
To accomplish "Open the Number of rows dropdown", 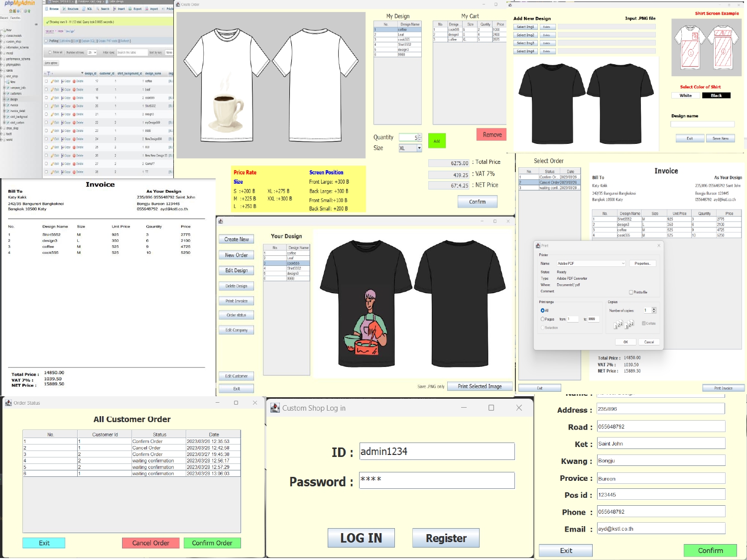I will pyautogui.click(x=92, y=52).
